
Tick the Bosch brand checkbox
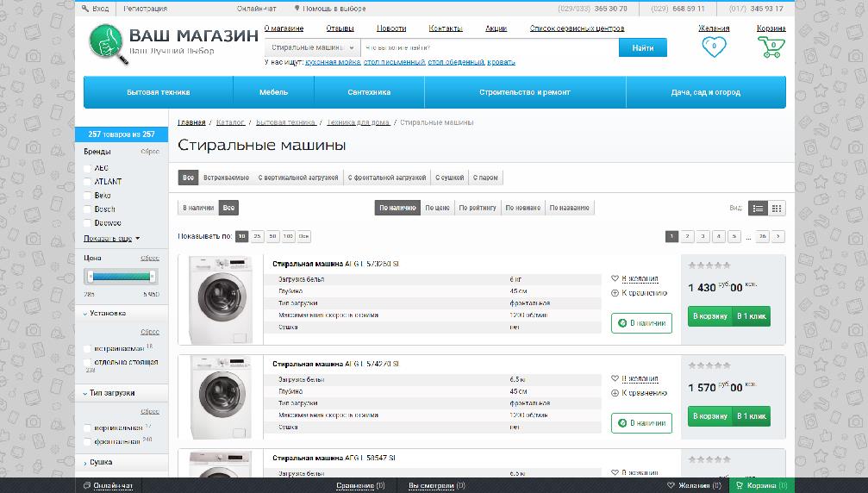click(87, 209)
